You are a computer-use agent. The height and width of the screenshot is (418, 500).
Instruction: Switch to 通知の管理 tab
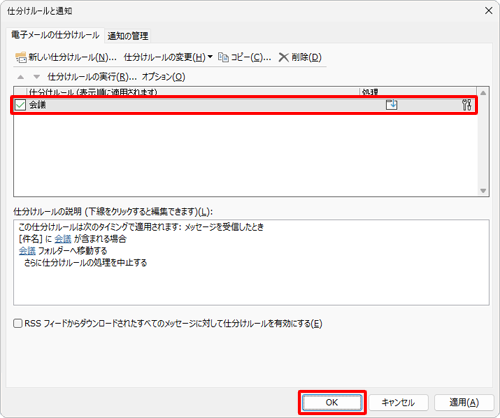pos(128,36)
